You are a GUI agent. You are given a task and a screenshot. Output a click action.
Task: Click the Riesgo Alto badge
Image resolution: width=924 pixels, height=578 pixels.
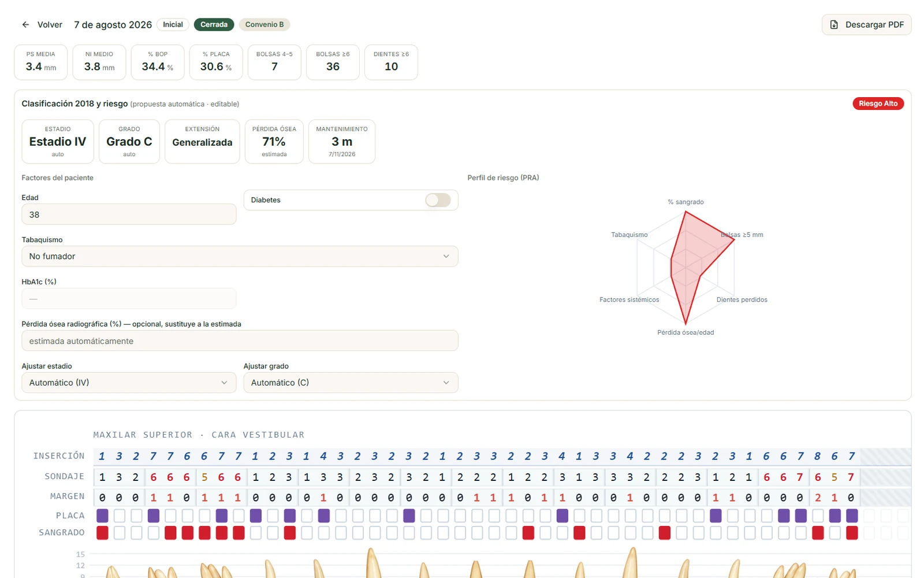pos(878,103)
